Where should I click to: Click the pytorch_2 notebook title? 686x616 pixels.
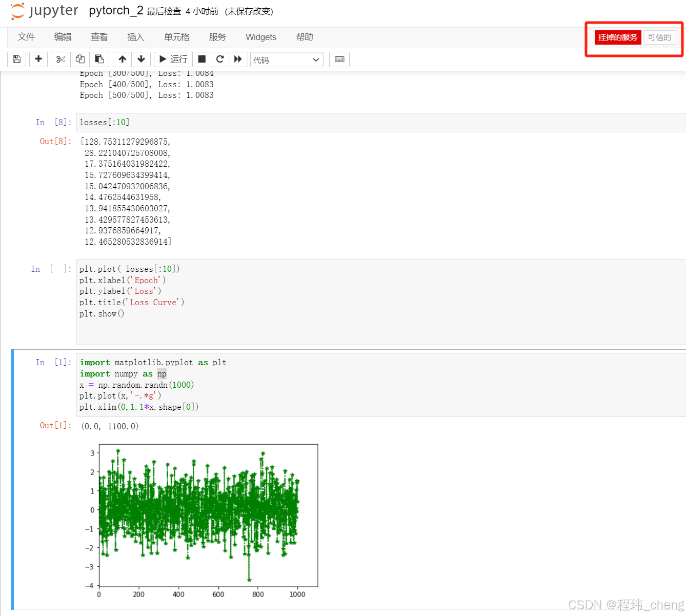coord(116,10)
